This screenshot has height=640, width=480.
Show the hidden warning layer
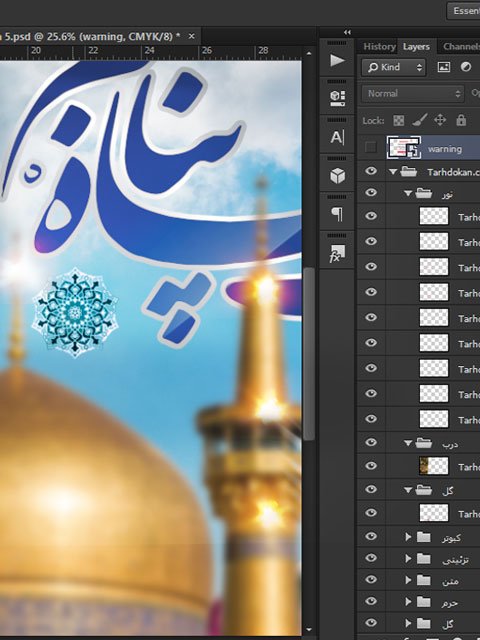click(x=371, y=147)
